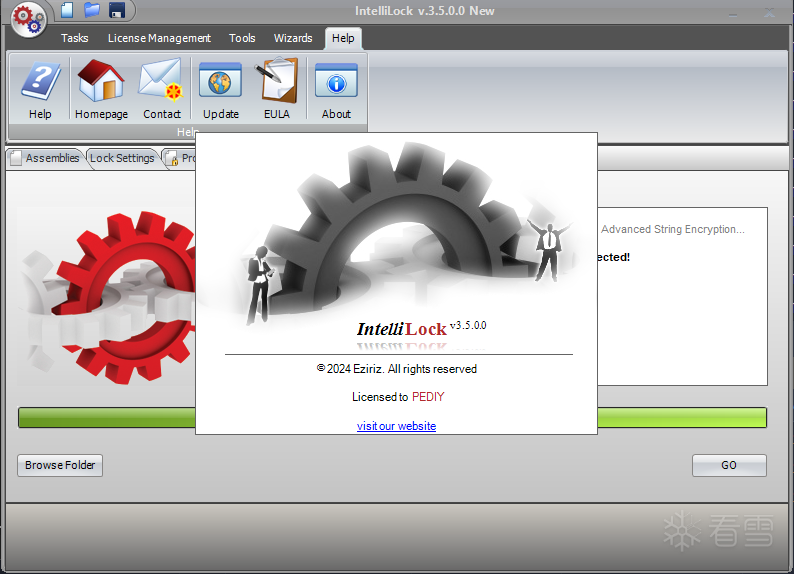The image size is (794, 574).
Task: Click the '© 2024 Eziriz. All rights reserved' text
Action: click(397, 369)
